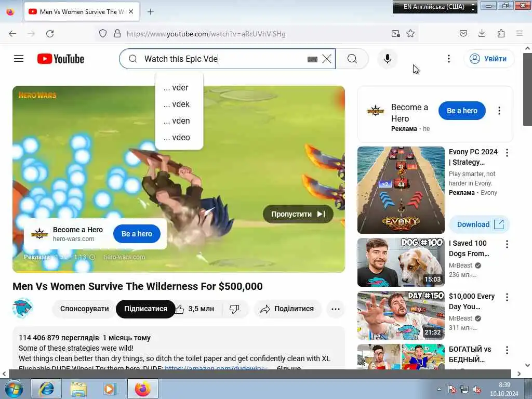Open the БОГАТЫЙ vs БЕДНЫЙ video thumbnail
532x399 pixels.
pos(401,357)
